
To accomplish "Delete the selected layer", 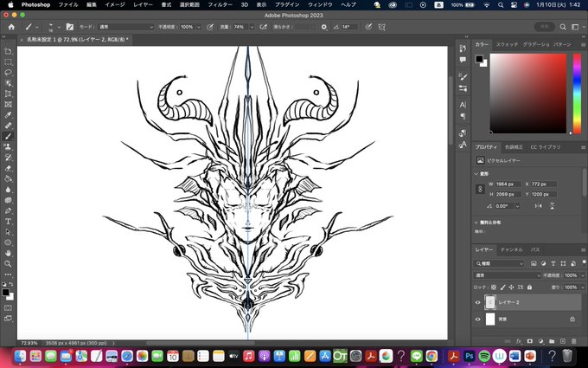I will [x=573, y=341].
